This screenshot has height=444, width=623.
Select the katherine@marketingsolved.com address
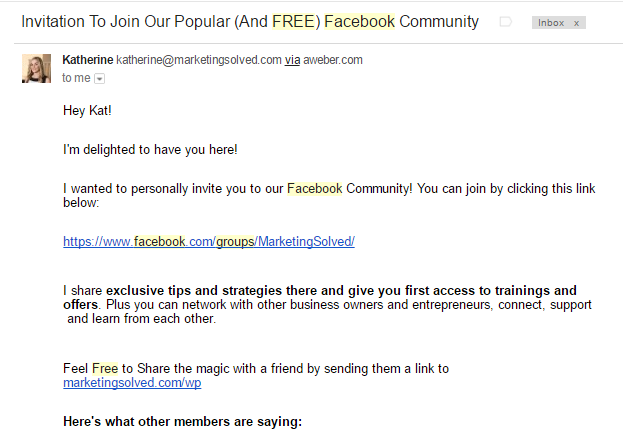coord(199,60)
